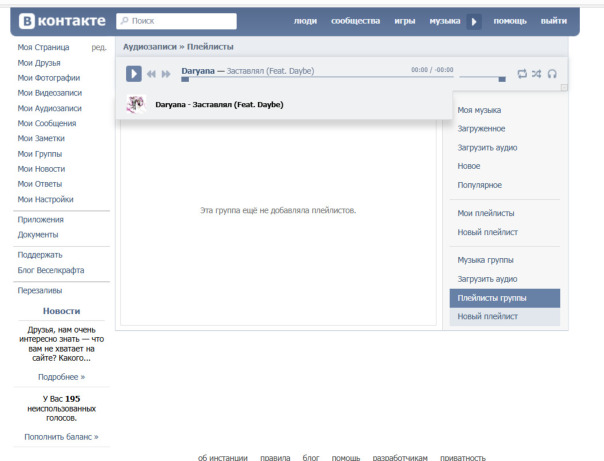Open Мои Ответы
This screenshot has height=461, width=604.
pos(40,184)
